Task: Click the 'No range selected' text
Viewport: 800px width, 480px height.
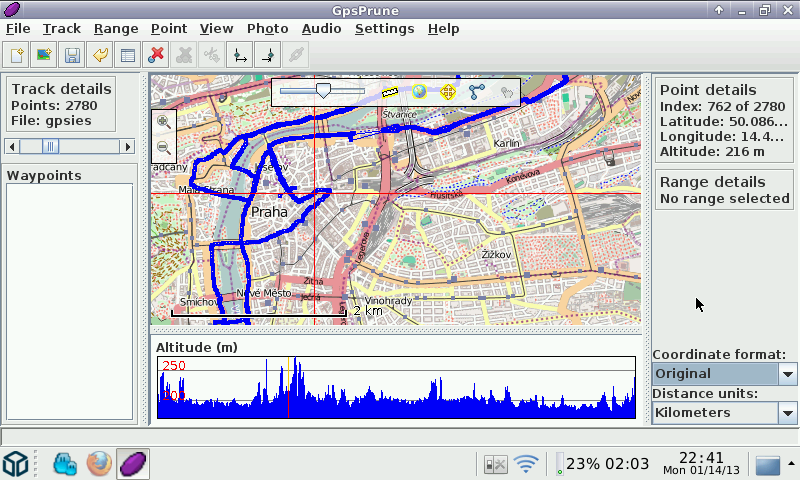Action: pos(724,198)
